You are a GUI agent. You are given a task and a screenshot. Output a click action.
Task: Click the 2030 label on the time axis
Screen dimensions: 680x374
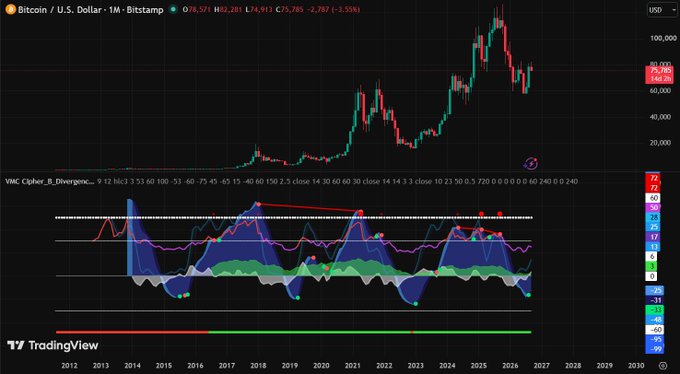(636, 366)
